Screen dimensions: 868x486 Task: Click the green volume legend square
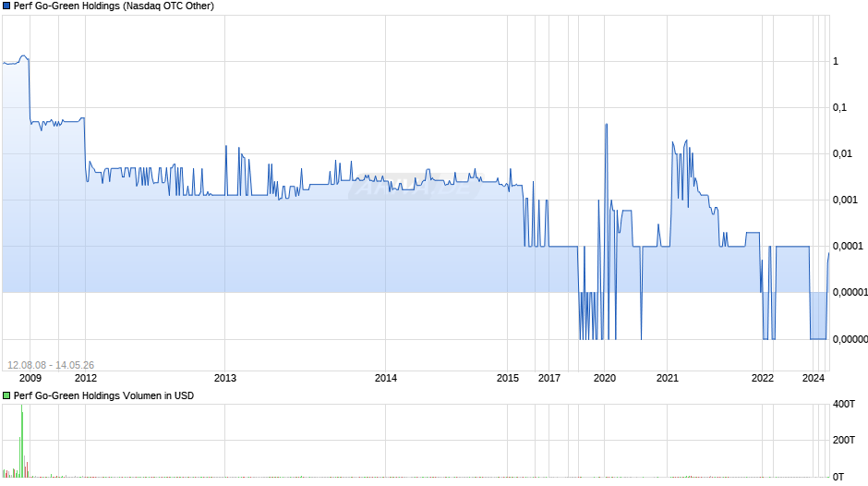coord(6,395)
